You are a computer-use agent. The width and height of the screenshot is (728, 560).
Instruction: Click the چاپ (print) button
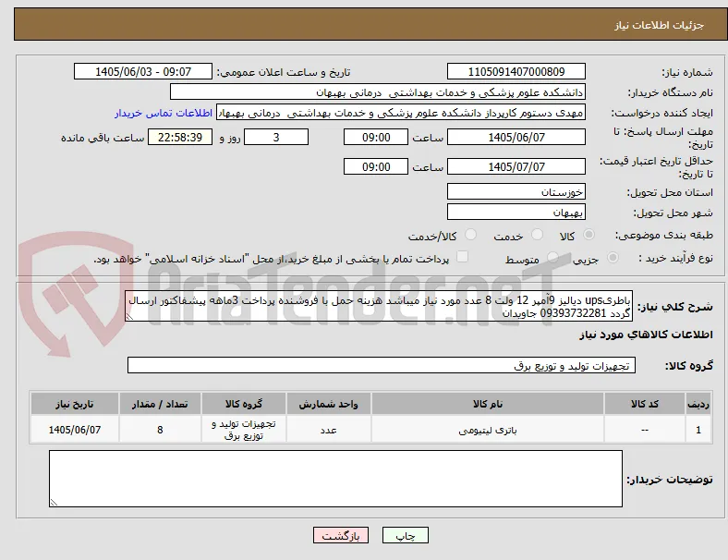click(405, 535)
